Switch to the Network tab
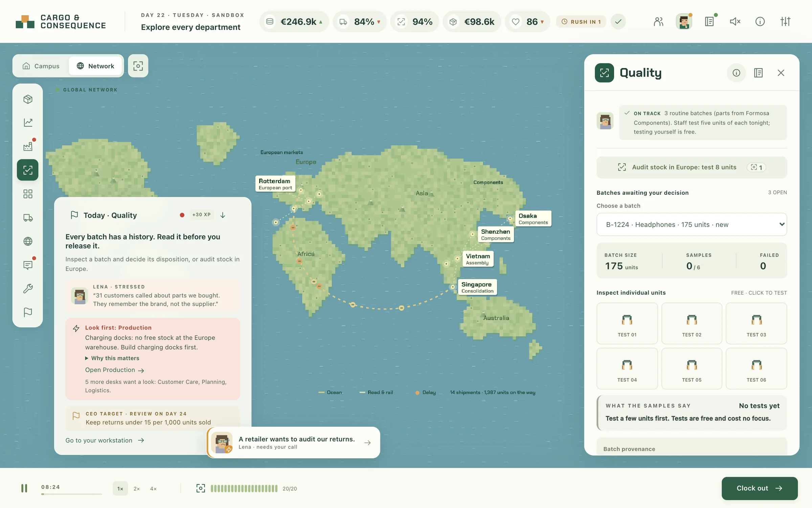The height and width of the screenshot is (508, 812). [x=96, y=66]
